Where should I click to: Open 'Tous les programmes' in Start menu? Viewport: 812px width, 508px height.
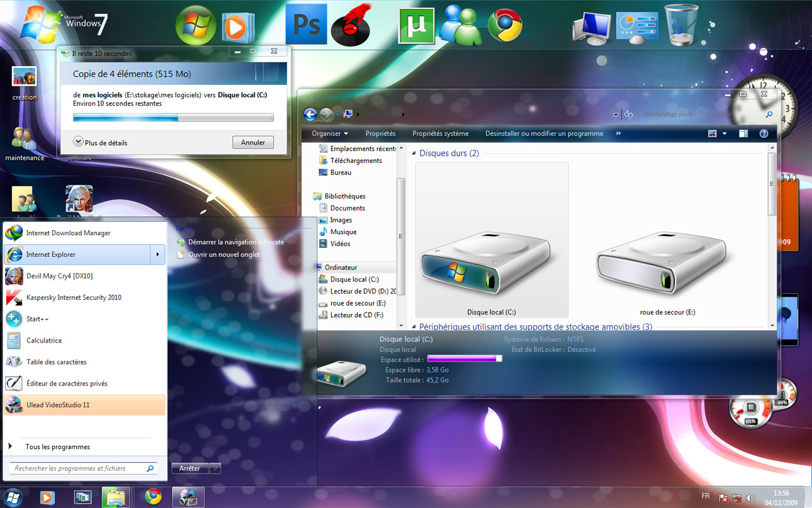tap(58, 447)
